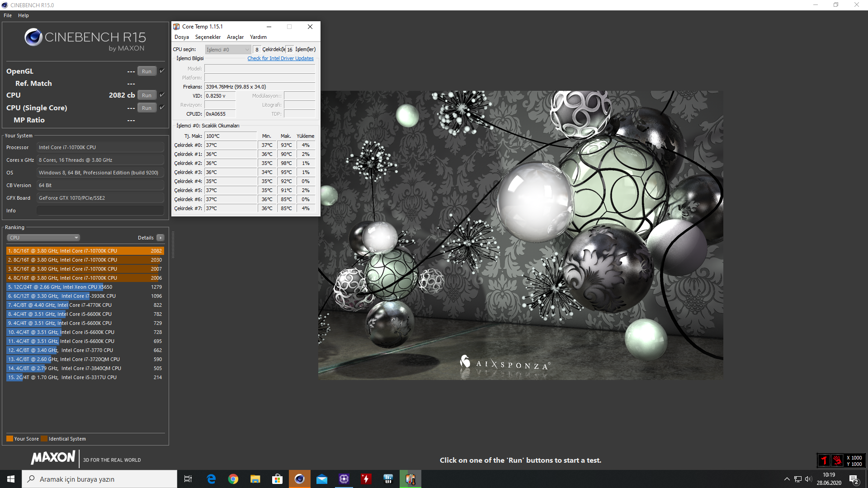Viewport: 868px width, 488px height.
Task: Follow the Check for Intel Driver Updates link
Action: coord(280,58)
